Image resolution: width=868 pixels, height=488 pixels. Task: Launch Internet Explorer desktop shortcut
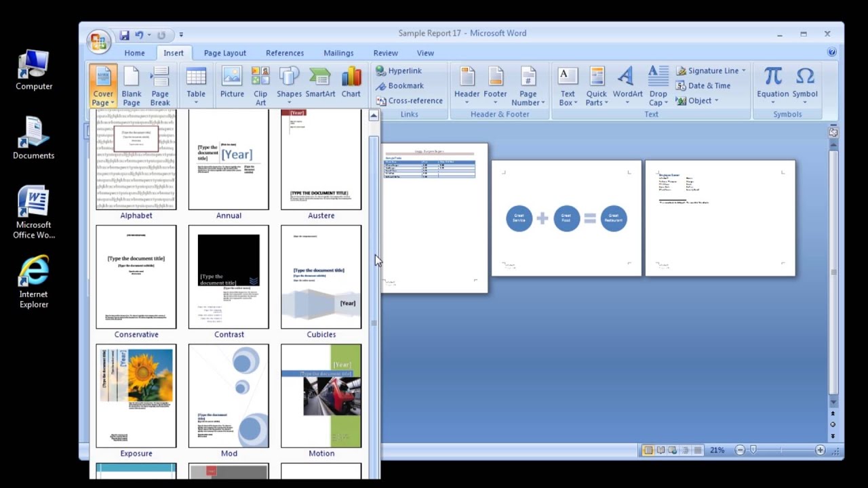tap(34, 282)
